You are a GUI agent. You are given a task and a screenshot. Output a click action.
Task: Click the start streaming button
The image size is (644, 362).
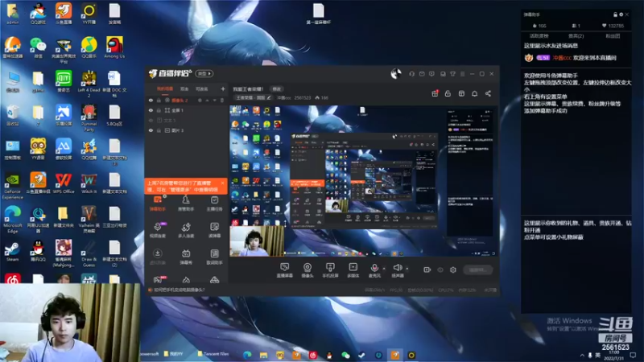click(477, 269)
